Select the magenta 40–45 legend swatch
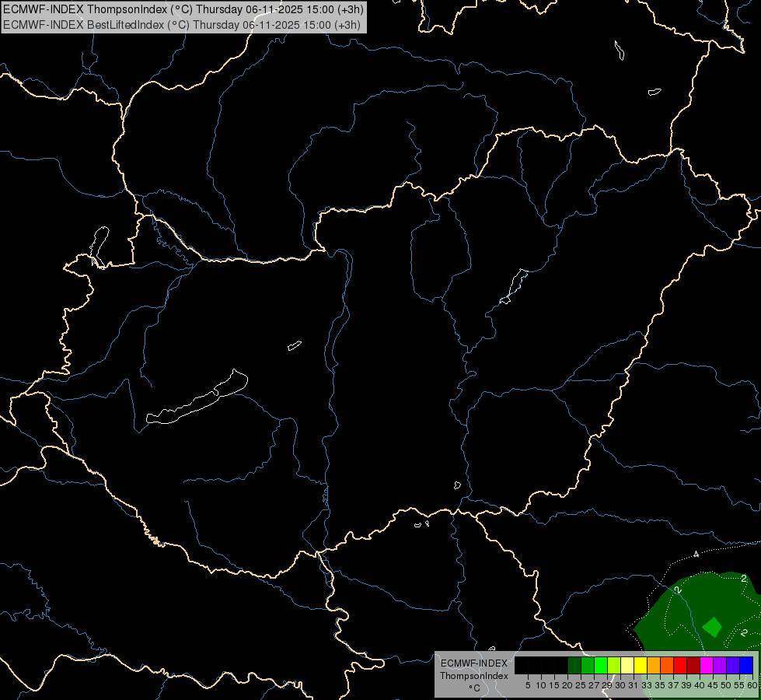Screen dimensions: 761x700 tap(707, 665)
